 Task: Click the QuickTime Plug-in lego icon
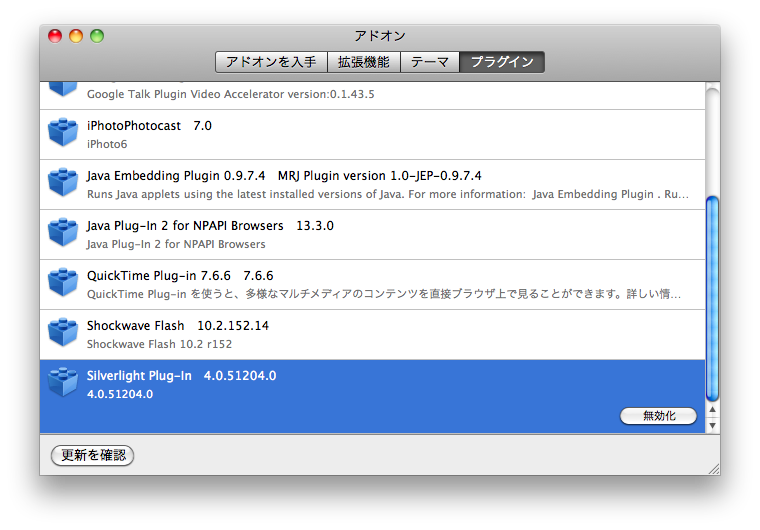pos(63,283)
